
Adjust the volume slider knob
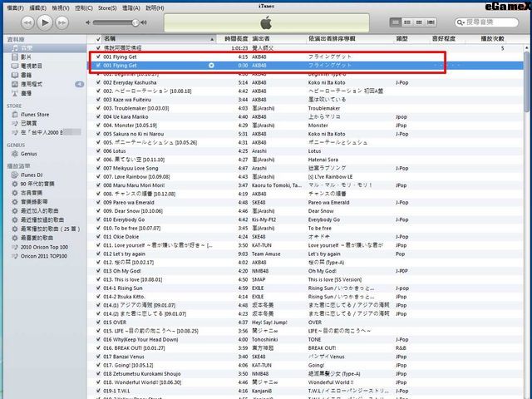(135, 22)
